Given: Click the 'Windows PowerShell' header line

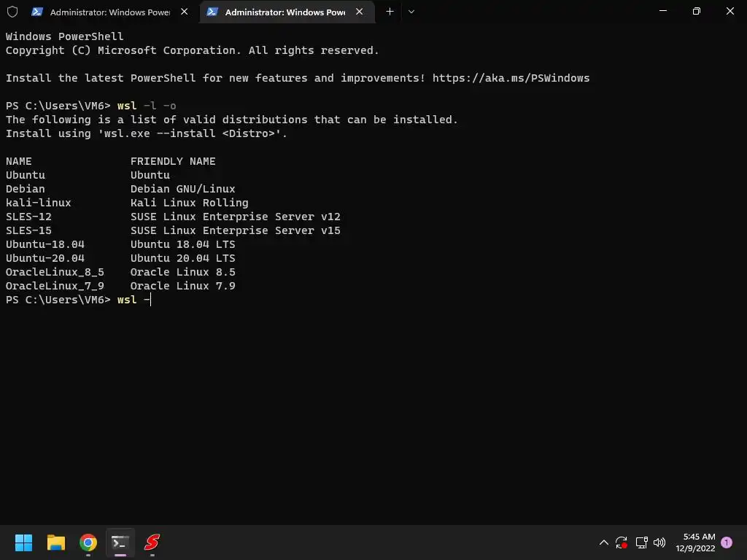Looking at the screenshot, I should coord(64,36).
